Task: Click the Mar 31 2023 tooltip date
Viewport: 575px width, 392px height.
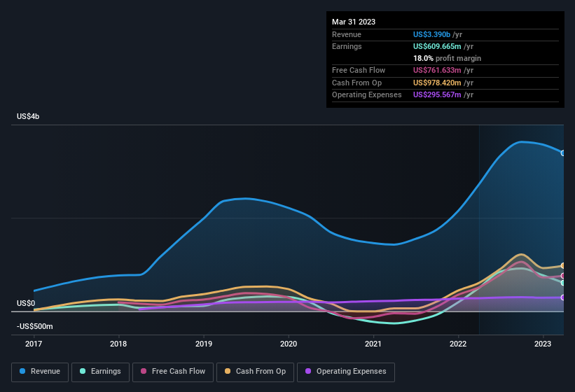Action: (354, 22)
